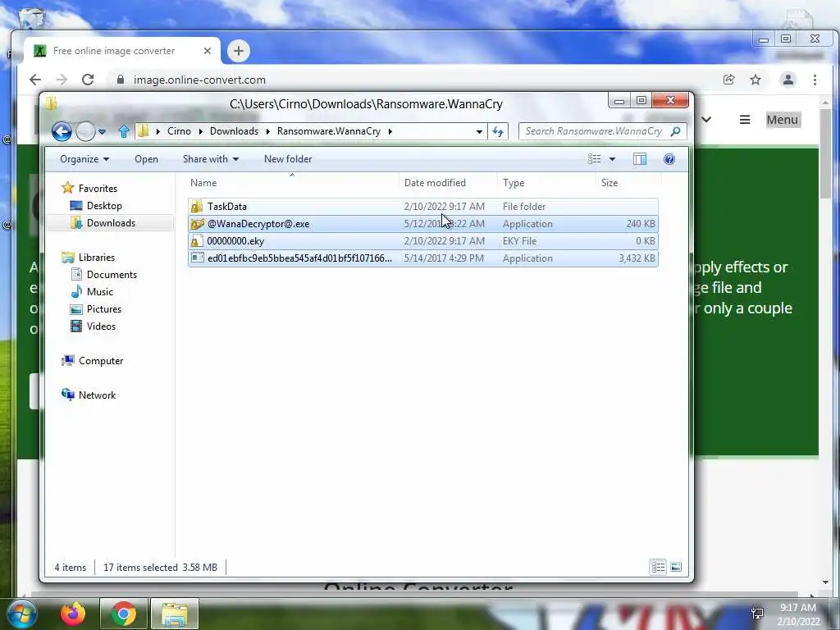Click the Explorer help icon
The width and height of the screenshot is (840, 630).
click(669, 159)
